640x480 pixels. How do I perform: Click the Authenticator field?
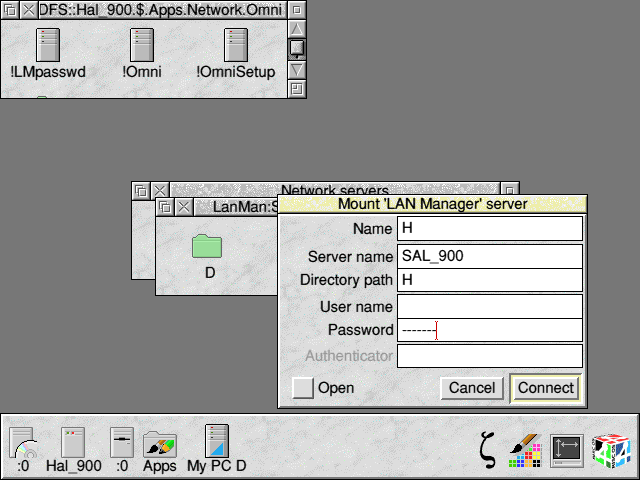(x=490, y=356)
